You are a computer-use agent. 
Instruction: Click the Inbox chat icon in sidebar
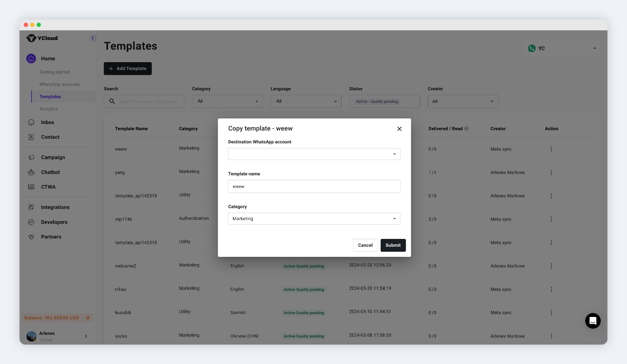pos(31,122)
